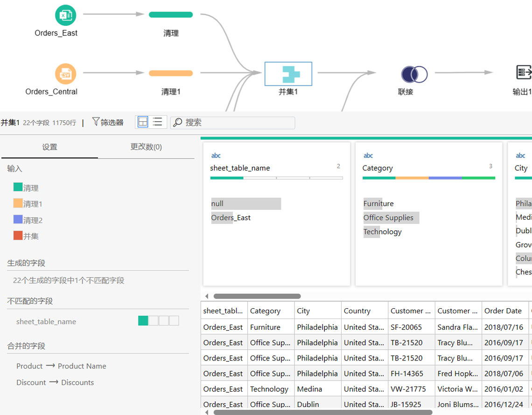Select the SF-20065 customer ID cell

412,327
